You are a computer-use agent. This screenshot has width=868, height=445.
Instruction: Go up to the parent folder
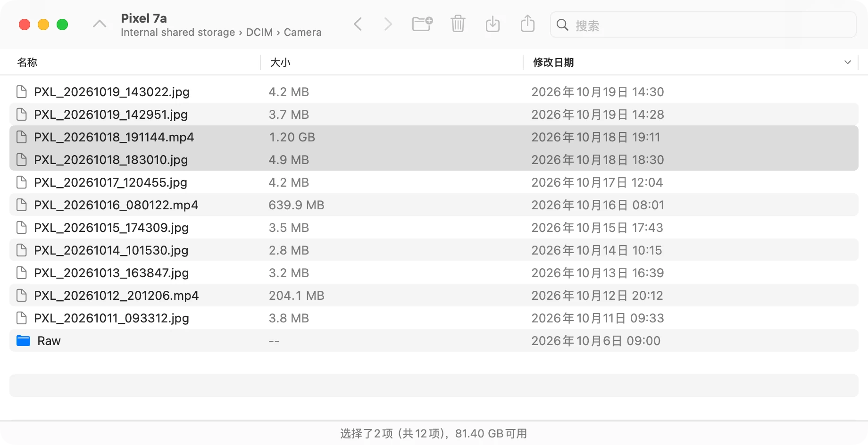[x=100, y=24]
